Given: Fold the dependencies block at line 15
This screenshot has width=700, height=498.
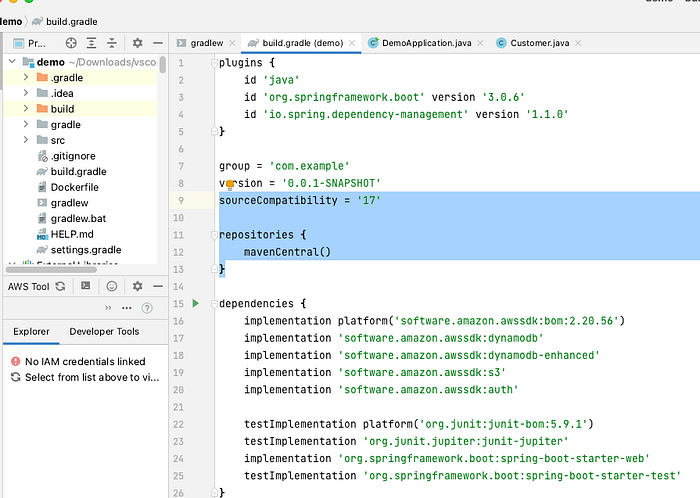Looking at the screenshot, I should click(214, 304).
